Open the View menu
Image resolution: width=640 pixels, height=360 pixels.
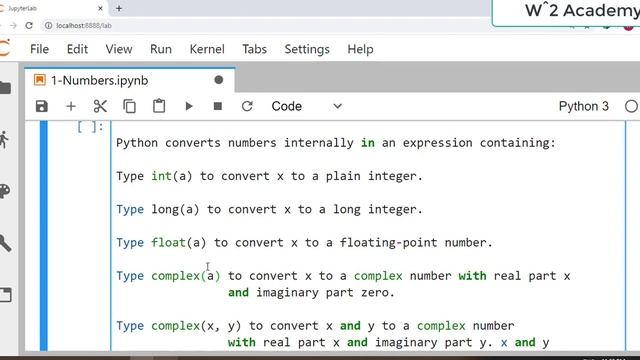click(x=119, y=49)
